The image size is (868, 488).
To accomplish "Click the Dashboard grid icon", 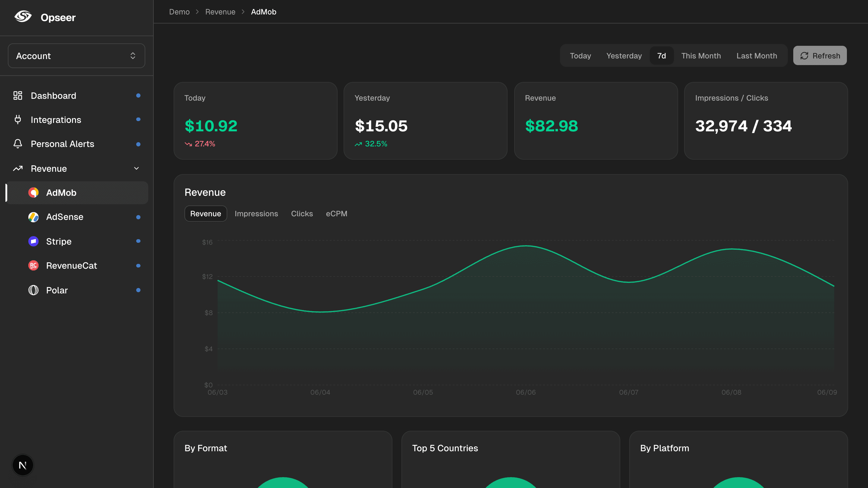I will [x=18, y=96].
